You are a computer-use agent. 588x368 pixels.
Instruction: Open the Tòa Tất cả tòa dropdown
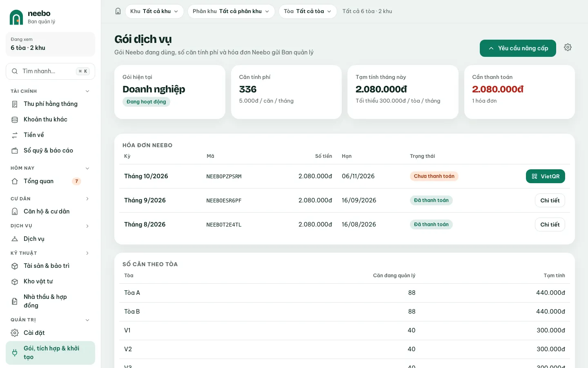pyautogui.click(x=308, y=11)
